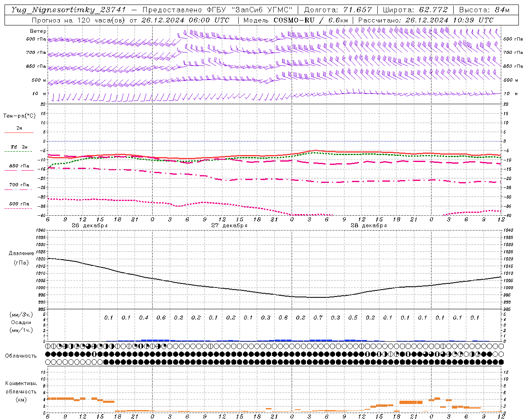Click the 0.7 precipitation value

tap(318, 318)
